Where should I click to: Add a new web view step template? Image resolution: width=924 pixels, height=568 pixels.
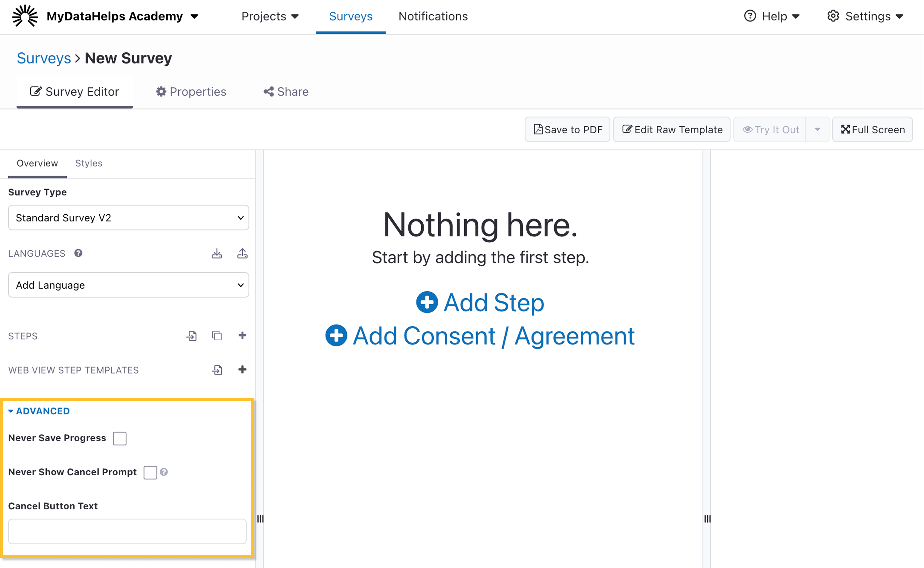click(x=242, y=370)
